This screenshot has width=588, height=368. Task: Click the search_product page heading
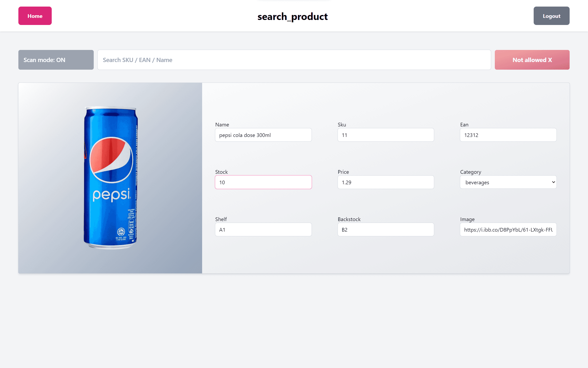point(292,17)
